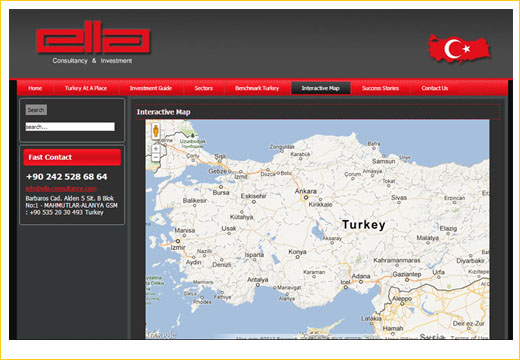Focus the search text field
The image size is (520, 360).
point(70,127)
